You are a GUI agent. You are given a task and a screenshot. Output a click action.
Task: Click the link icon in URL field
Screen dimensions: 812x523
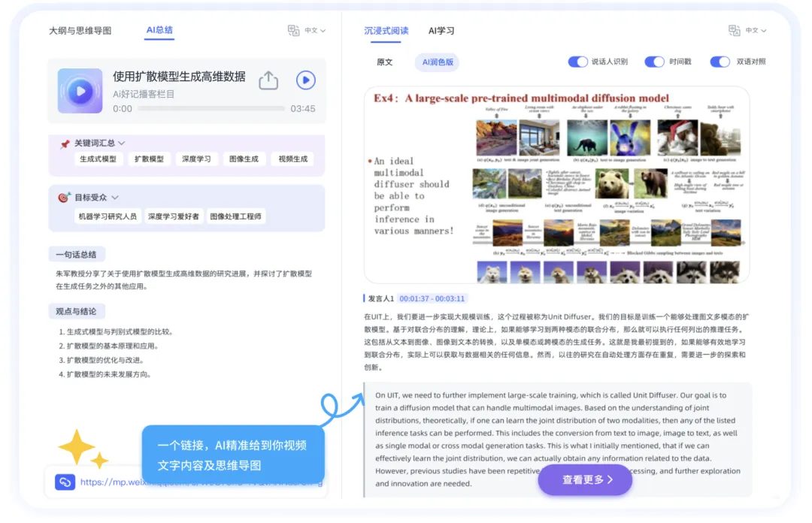click(65, 482)
